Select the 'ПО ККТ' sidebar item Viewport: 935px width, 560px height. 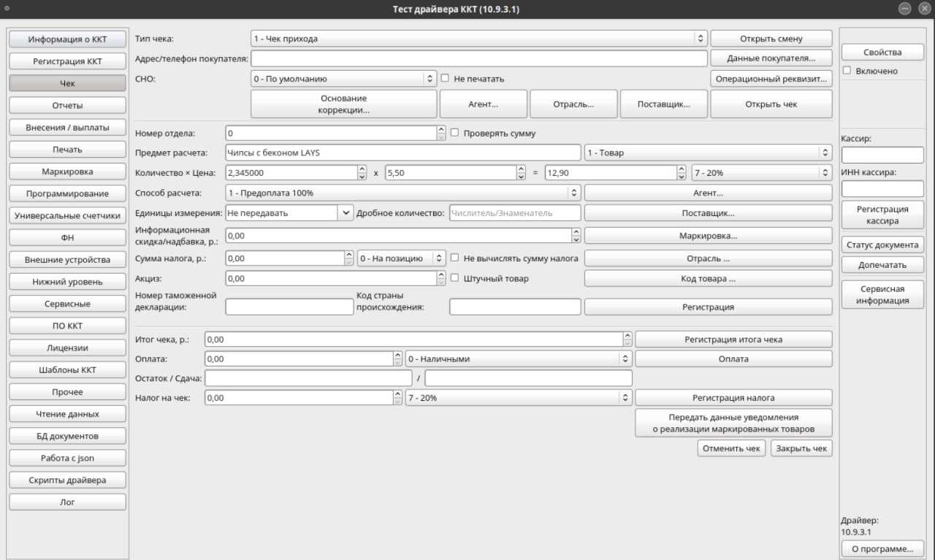67,326
